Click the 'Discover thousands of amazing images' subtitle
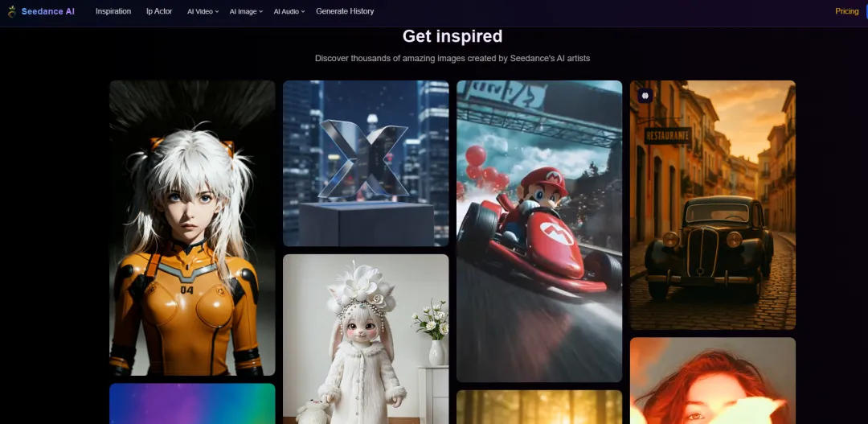868x424 pixels. tap(452, 58)
